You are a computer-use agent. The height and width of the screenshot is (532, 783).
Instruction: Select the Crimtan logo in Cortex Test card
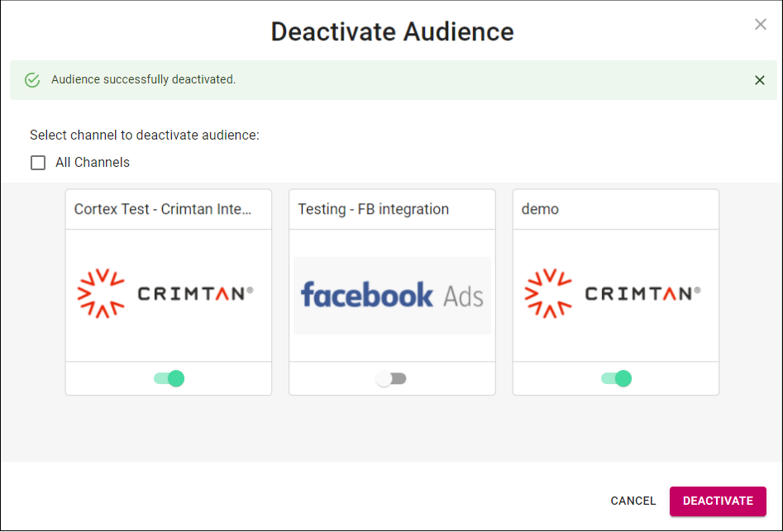(165, 293)
